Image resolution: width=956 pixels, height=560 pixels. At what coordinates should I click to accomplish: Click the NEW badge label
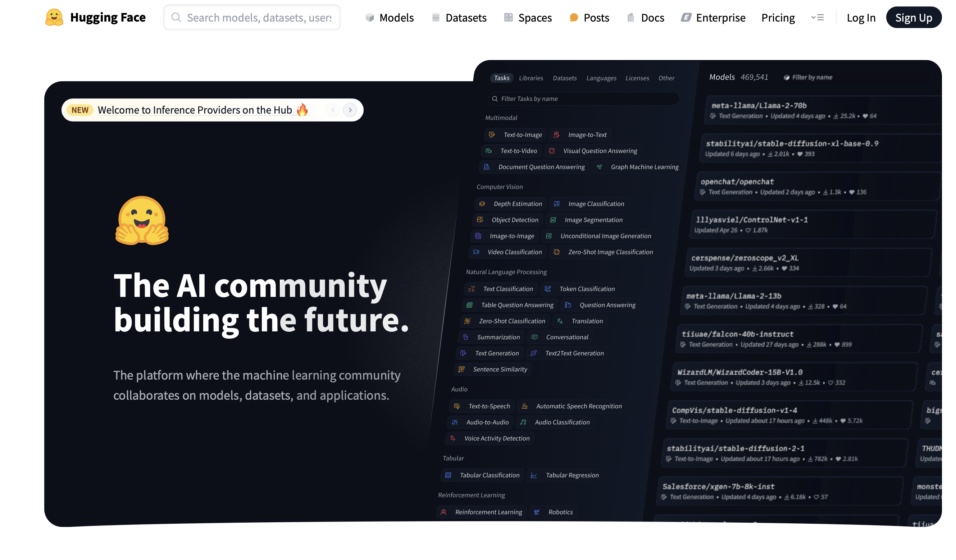point(80,110)
